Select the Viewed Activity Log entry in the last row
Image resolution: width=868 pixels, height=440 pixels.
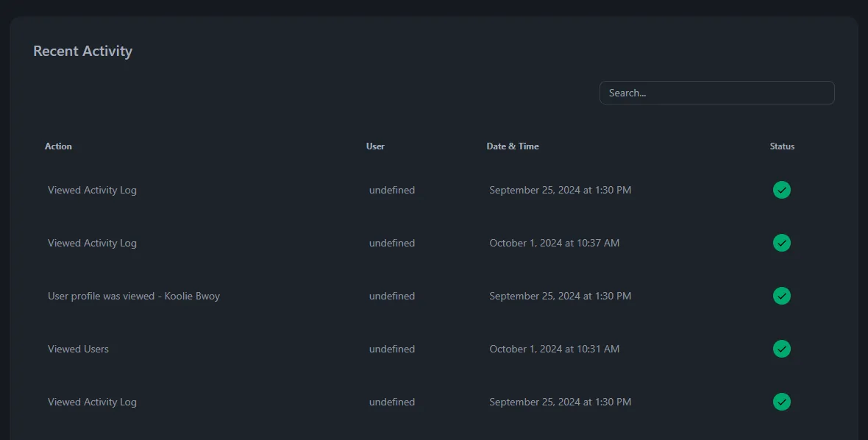(x=92, y=402)
